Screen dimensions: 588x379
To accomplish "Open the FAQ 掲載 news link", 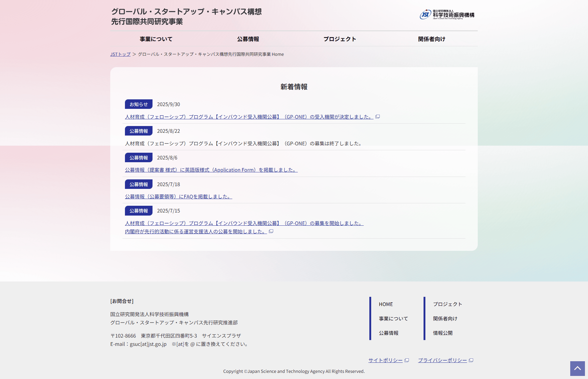I will point(178,197).
